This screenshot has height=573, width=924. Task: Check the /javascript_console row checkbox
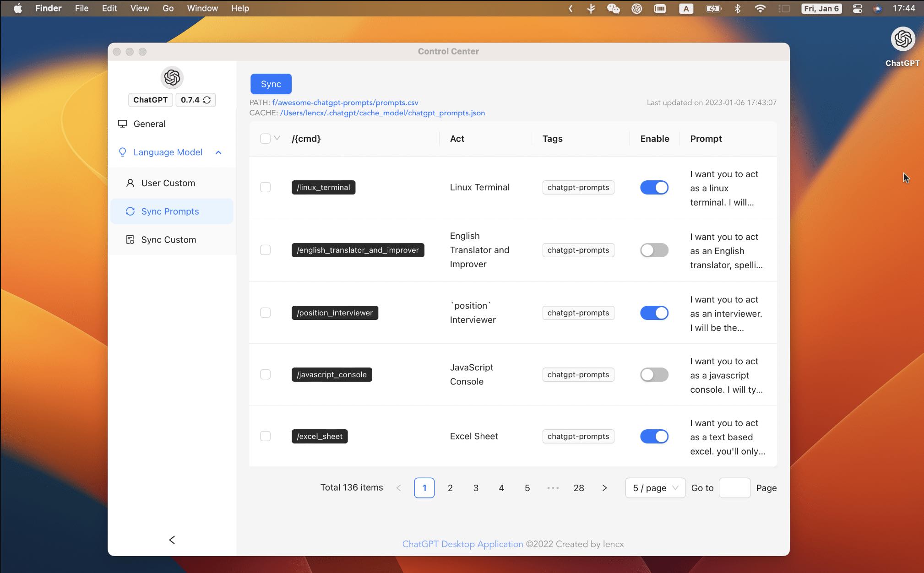pos(265,374)
